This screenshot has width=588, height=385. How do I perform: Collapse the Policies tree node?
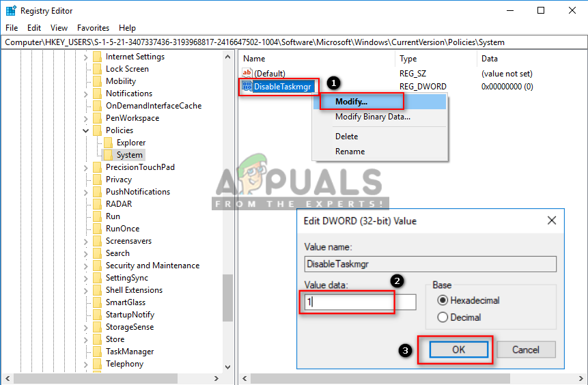(x=85, y=130)
